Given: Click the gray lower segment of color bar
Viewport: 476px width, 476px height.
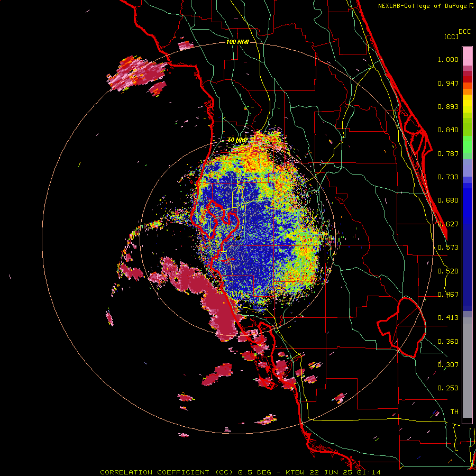Looking at the screenshot, I should click(x=467, y=368).
